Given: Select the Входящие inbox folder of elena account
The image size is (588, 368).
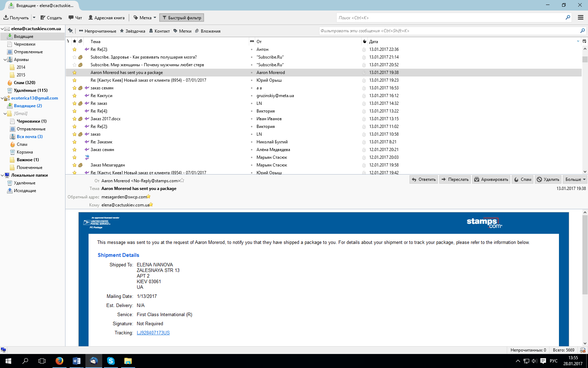Looking at the screenshot, I should coord(33,36).
